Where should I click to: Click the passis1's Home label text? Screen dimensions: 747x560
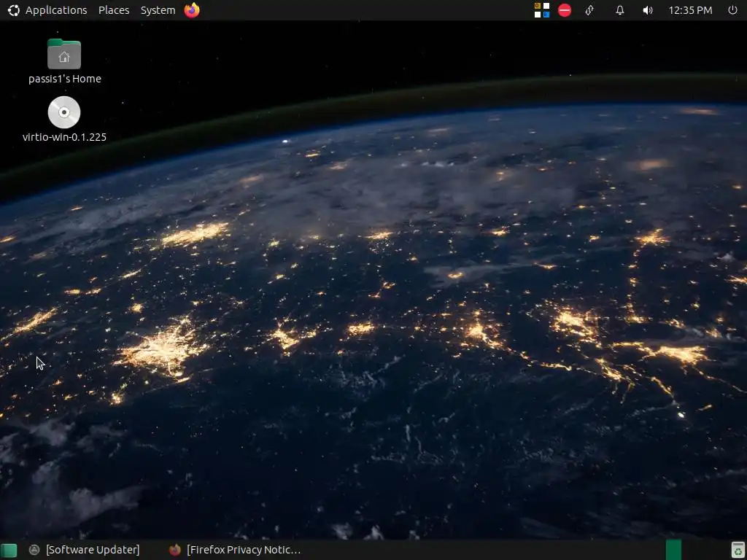tap(65, 79)
